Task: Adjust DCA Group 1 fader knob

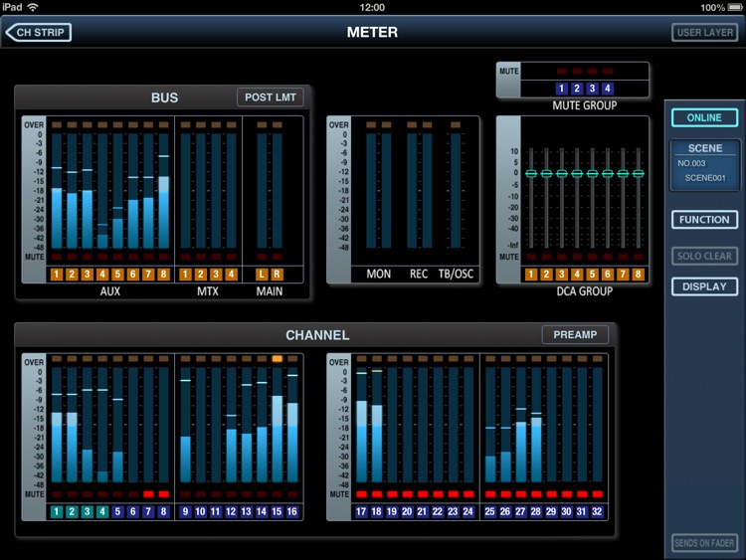Action: click(x=531, y=173)
